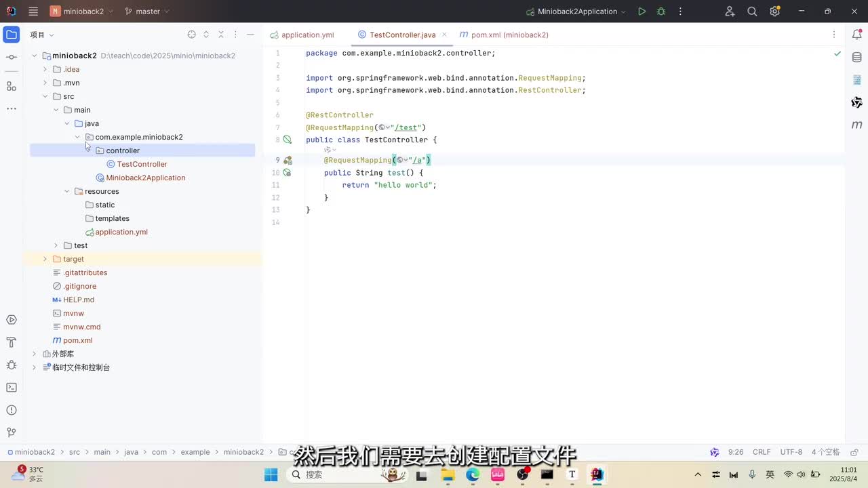Image resolution: width=868 pixels, height=488 pixels.
Task: Switch to the pom.xml (minioback2) tab
Action: point(504,35)
